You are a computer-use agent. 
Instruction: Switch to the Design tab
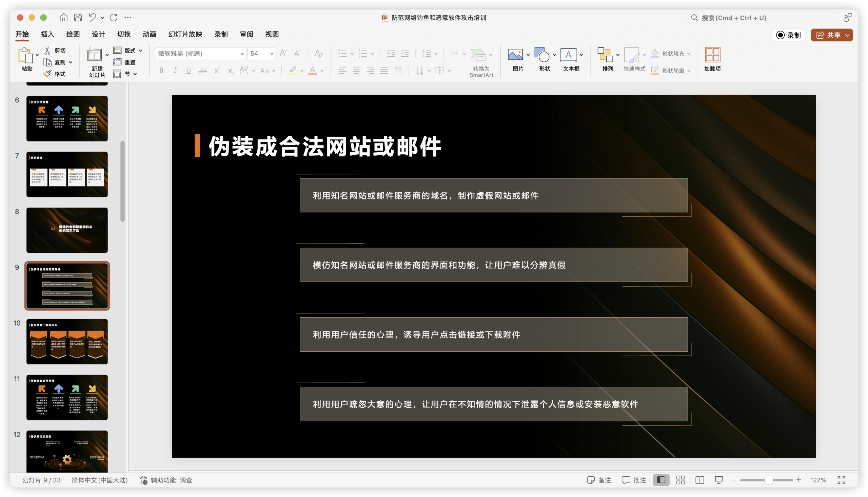tap(98, 34)
